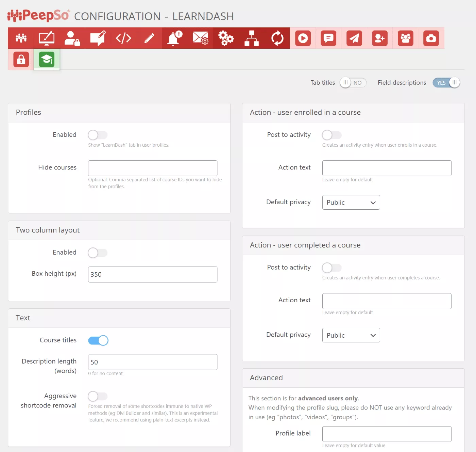Open the video play button tab
This screenshot has width=476, height=452.
coord(303,38)
